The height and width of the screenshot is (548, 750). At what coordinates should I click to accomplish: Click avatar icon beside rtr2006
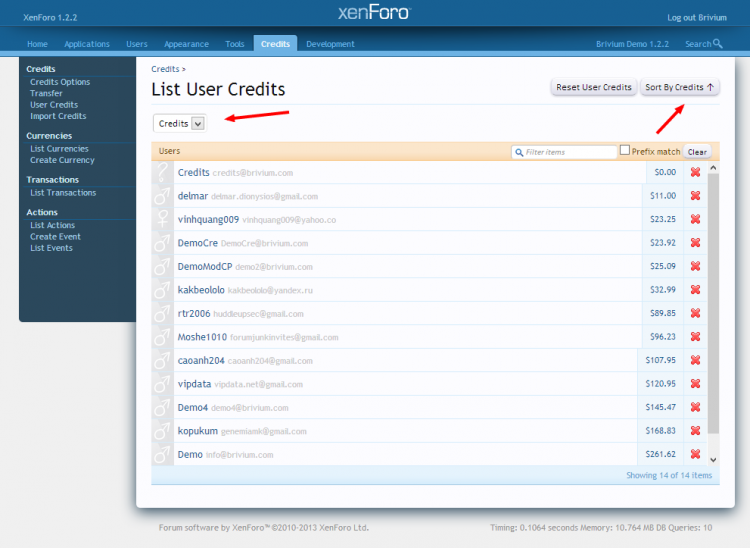[x=162, y=313]
